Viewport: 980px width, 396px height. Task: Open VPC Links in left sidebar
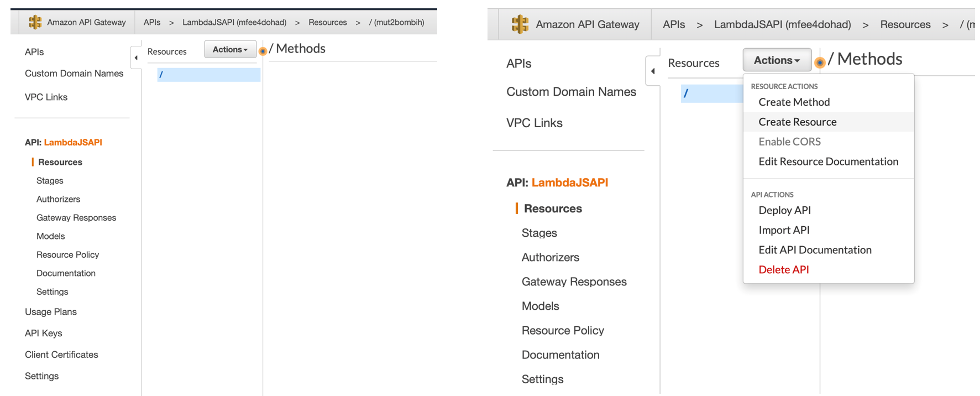pos(46,97)
